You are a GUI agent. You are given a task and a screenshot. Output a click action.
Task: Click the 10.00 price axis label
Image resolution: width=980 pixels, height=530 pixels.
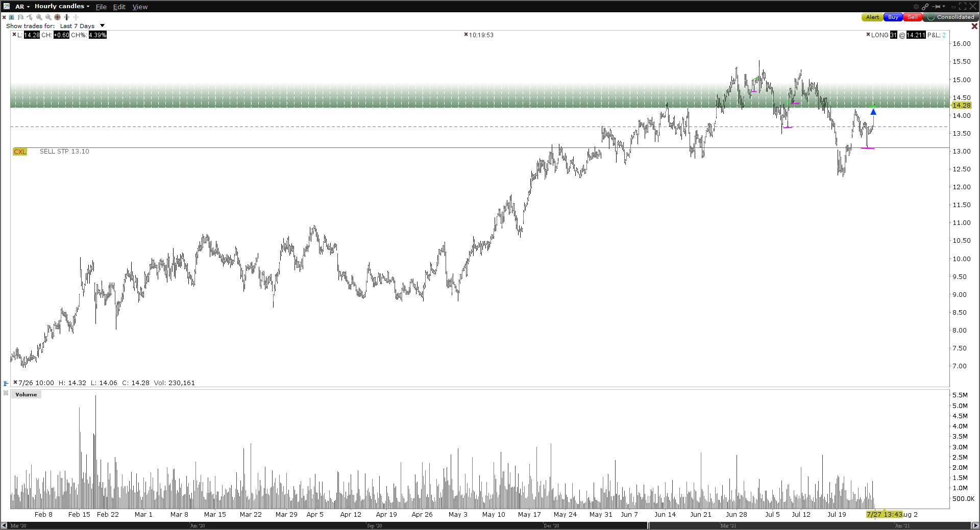(962, 259)
